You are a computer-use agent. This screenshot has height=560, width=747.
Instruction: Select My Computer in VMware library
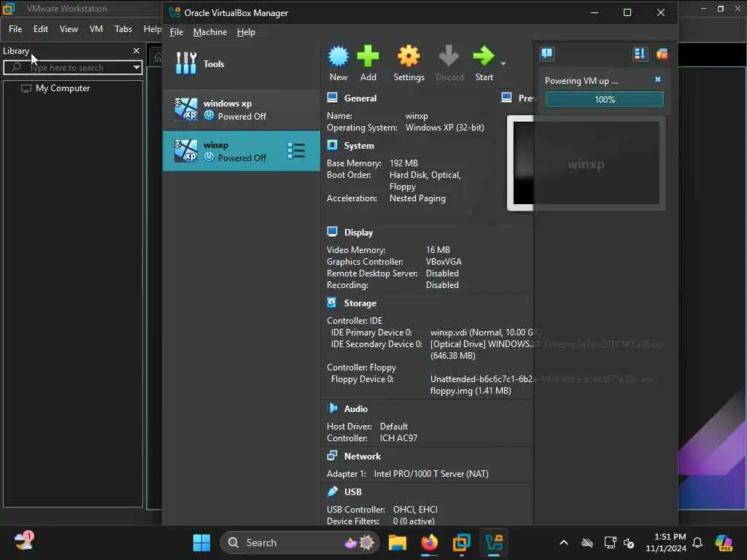[63, 88]
